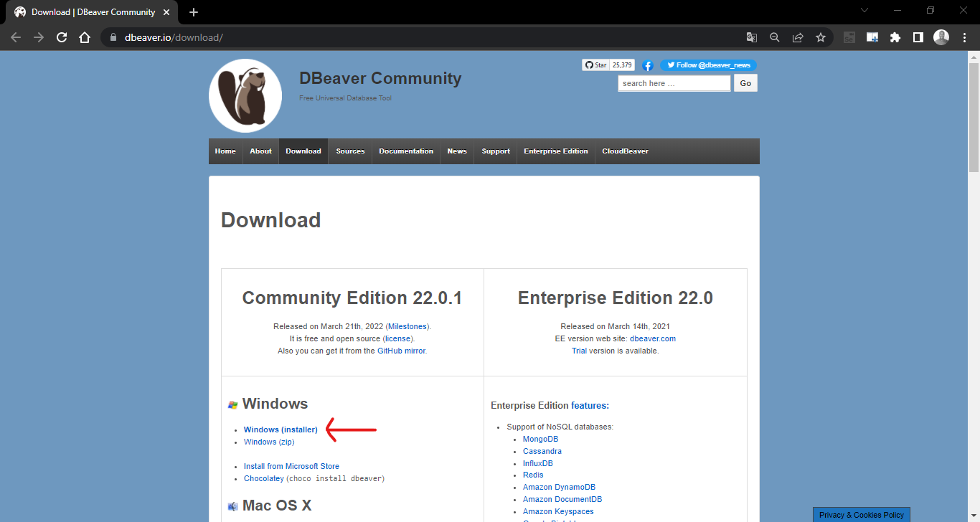Open the Sources menu item
The height and width of the screenshot is (522, 980).
(350, 151)
